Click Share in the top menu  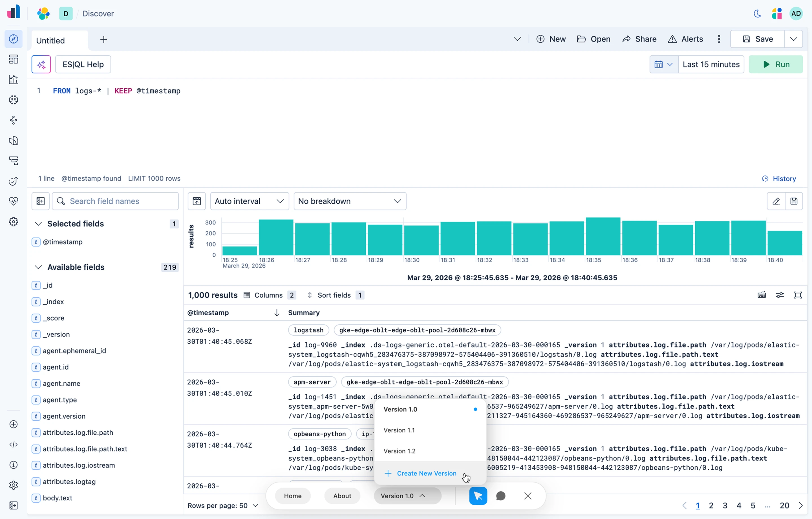pos(639,39)
